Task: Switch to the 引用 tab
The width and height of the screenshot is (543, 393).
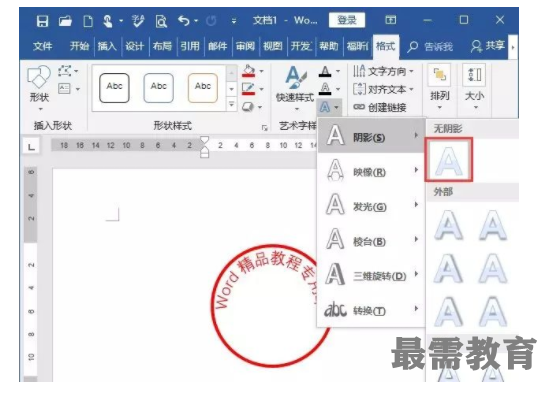Action: (190, 46)
